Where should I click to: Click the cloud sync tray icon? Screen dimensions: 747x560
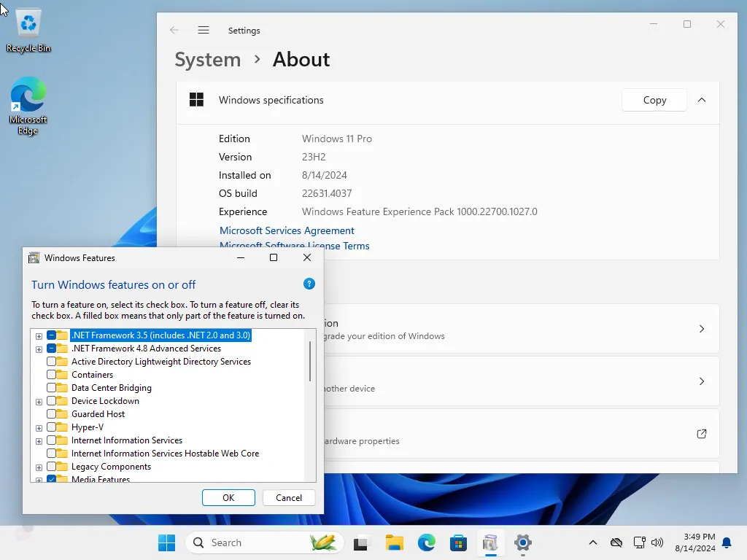point(616,542)
